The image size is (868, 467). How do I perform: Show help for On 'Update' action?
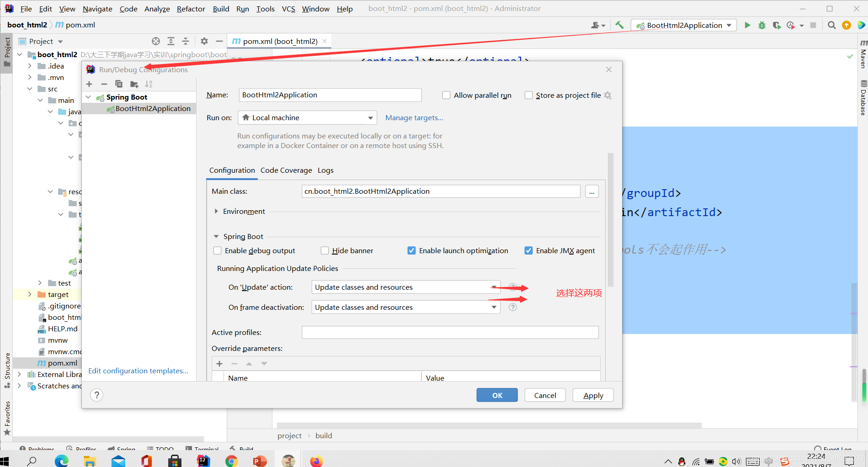point(513,287)
